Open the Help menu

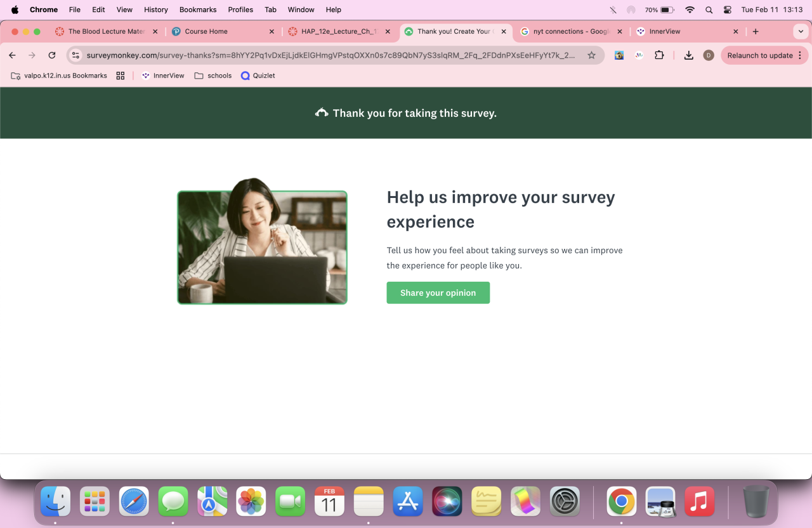pyautogui.click(x=334, y=10)
